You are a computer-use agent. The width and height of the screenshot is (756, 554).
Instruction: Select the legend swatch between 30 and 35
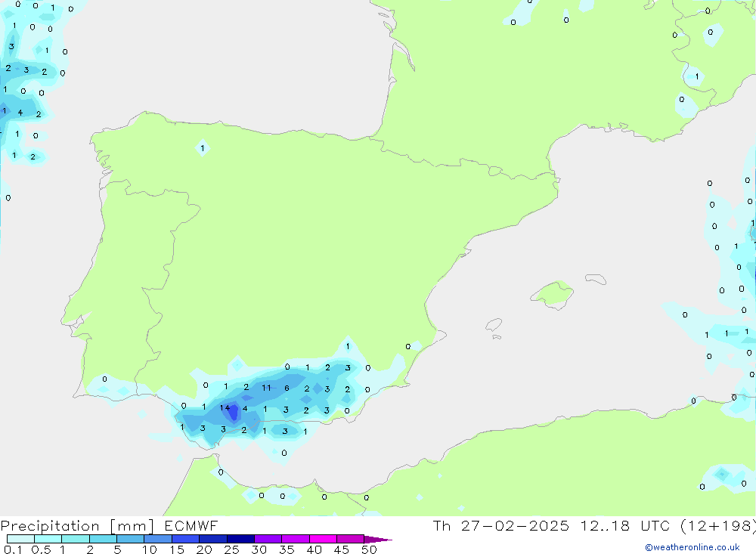[x=268, y=539]
